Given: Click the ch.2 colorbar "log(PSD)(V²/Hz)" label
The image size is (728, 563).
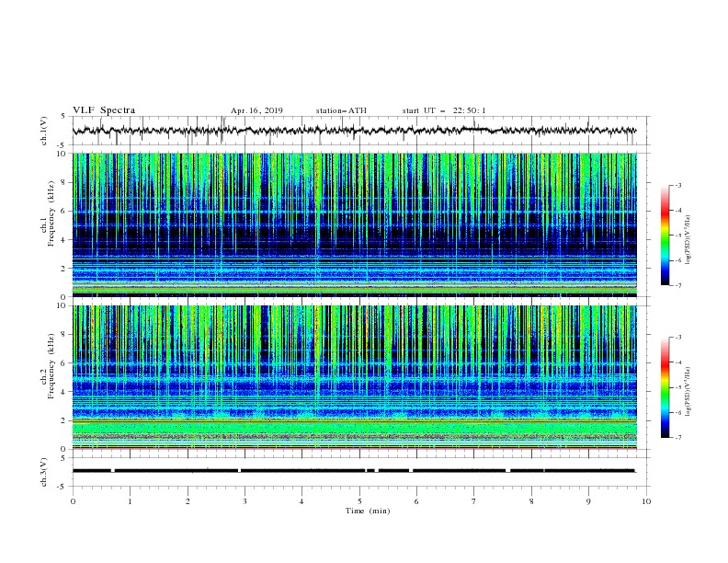Looking at the screenshot, I should (x=688, y=392).
